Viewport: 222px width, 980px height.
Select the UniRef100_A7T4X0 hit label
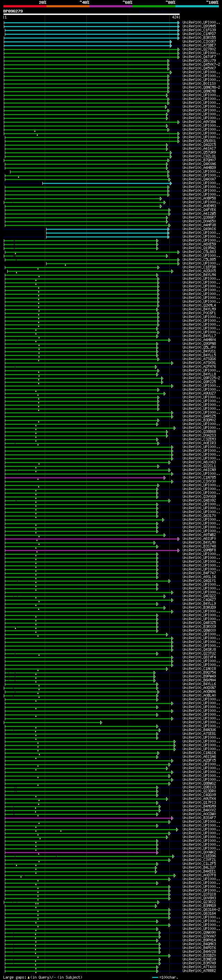(199, 967)
